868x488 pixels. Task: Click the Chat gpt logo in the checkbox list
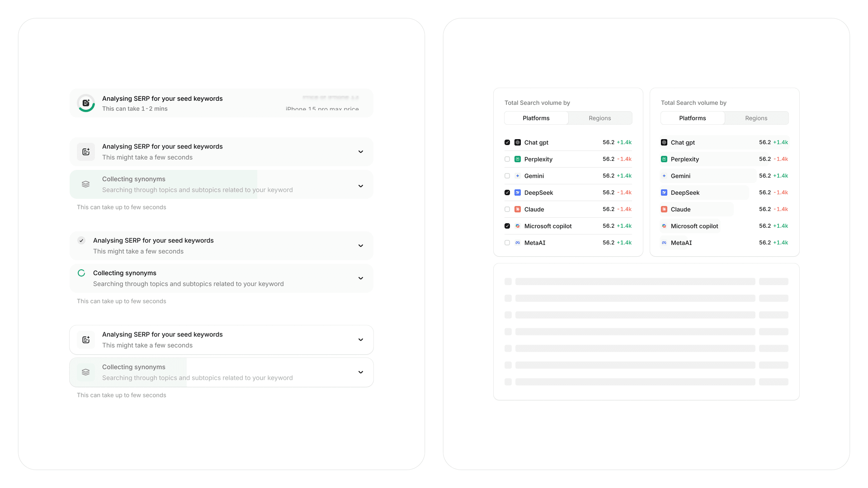coord(518,142)
